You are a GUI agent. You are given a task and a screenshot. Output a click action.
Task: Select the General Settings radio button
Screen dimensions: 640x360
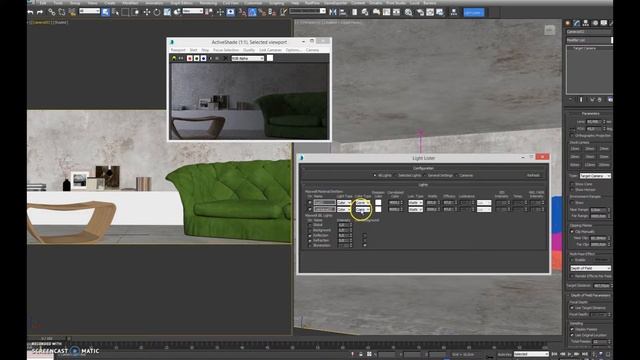point(425,176)
